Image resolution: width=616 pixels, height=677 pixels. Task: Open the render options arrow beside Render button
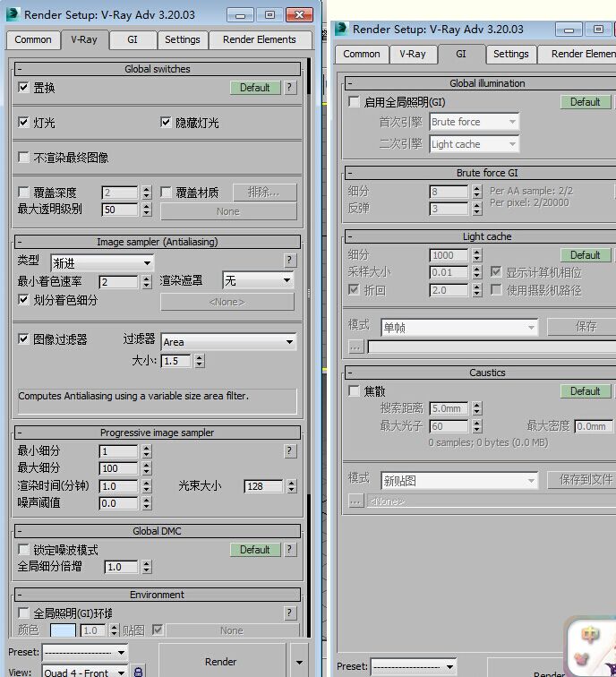(299, 662)
